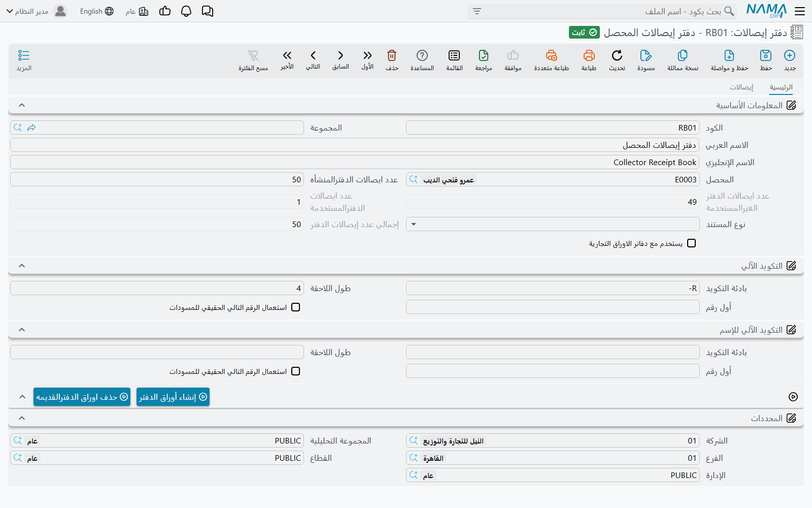Refresh record with تحديث icon
Image resolution: width=812 pixels, height=508 pixels.
point(617,59)
